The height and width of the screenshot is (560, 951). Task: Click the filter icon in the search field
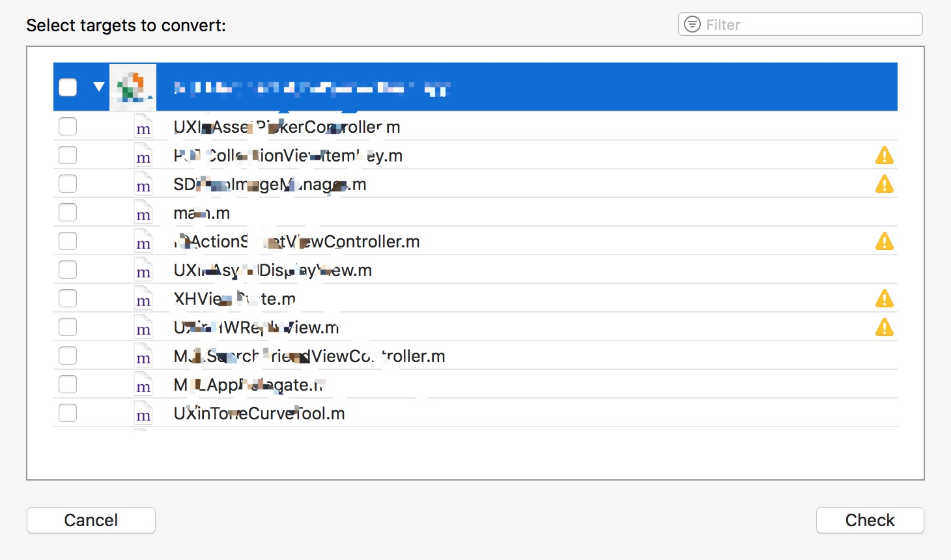tap(692, 25)
